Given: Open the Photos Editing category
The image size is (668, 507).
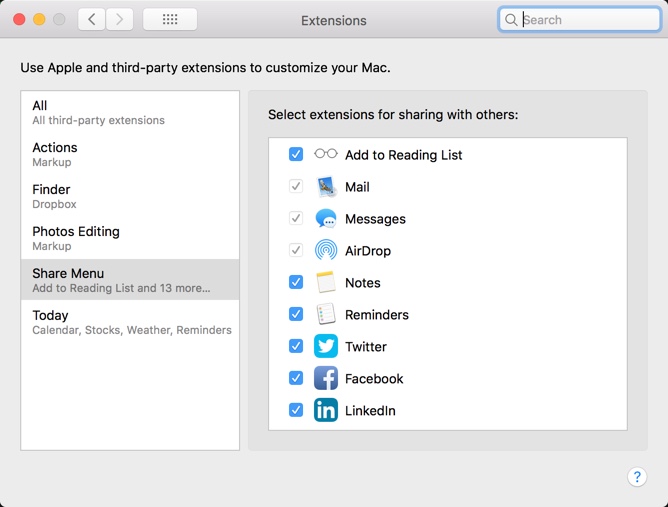Looking at the screenshot, I should (x=130, y=238).
